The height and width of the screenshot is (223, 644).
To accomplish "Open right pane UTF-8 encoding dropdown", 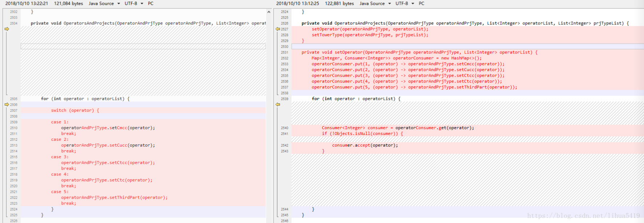I will 404,3.
